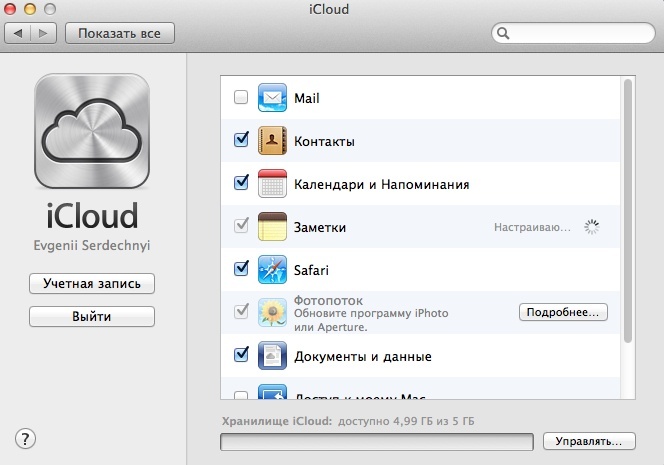664x465 pixels.
Task: Click the Safari label text
Action: tap(311, 270)
